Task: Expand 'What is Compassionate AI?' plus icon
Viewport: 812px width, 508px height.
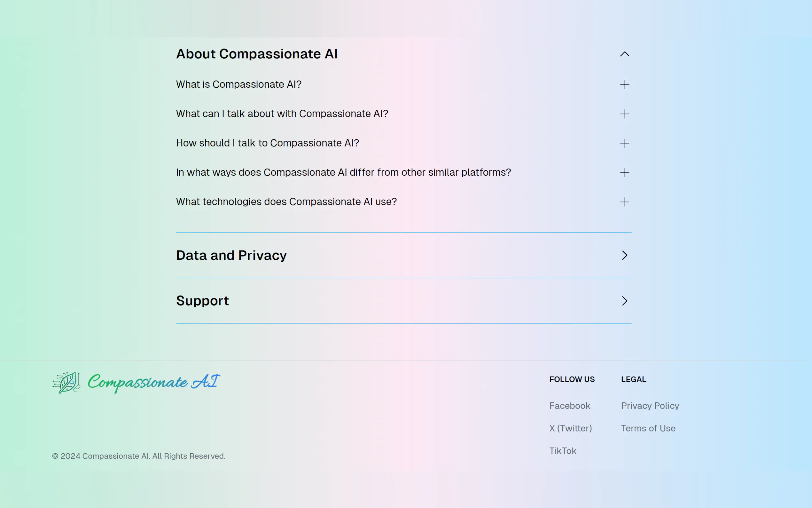Action: point(624,85)
